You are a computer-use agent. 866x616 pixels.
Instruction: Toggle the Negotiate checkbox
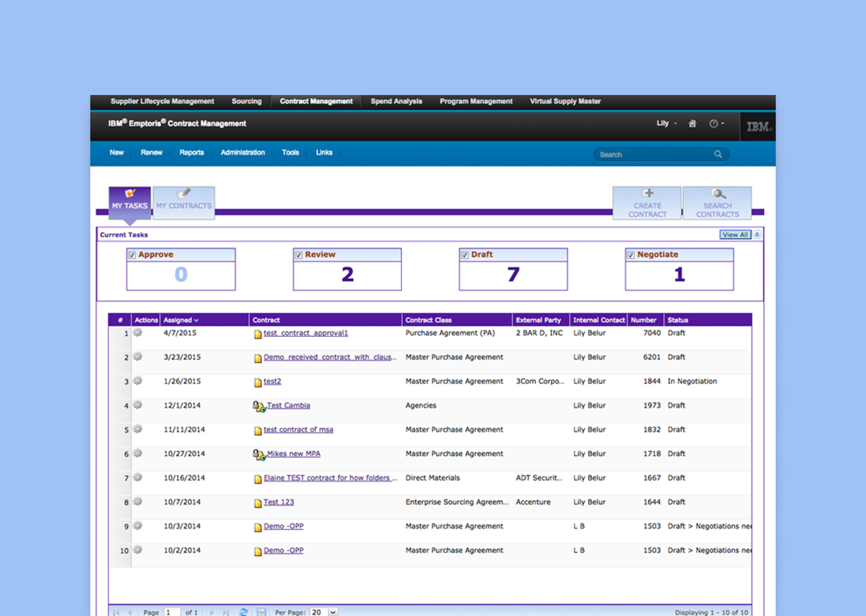631,255
